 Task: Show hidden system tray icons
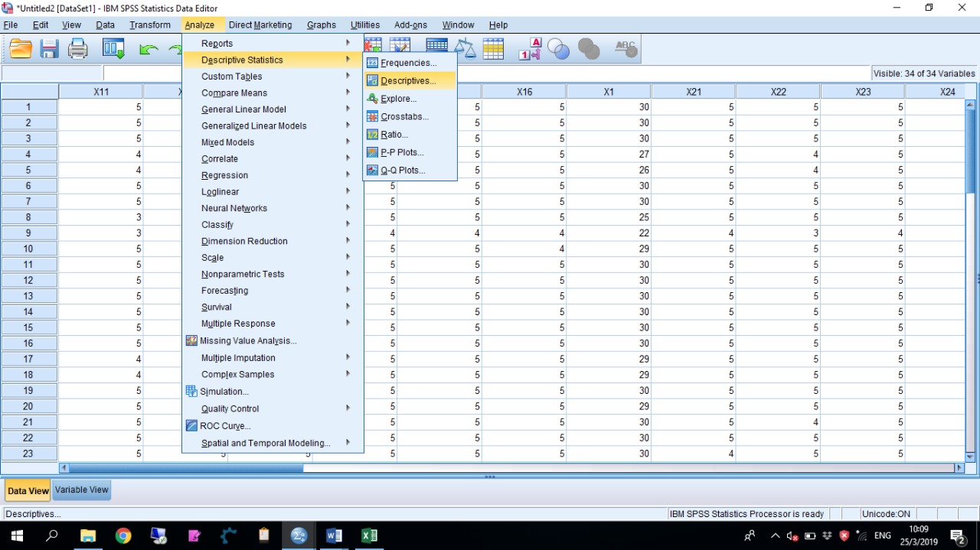click(776, 535)
